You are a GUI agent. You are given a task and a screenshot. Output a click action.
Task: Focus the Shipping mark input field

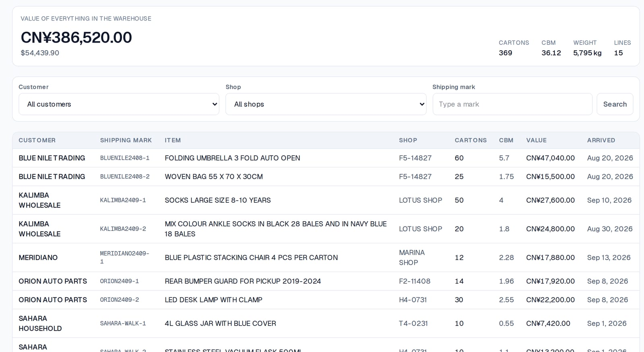[x=512, y=104]
